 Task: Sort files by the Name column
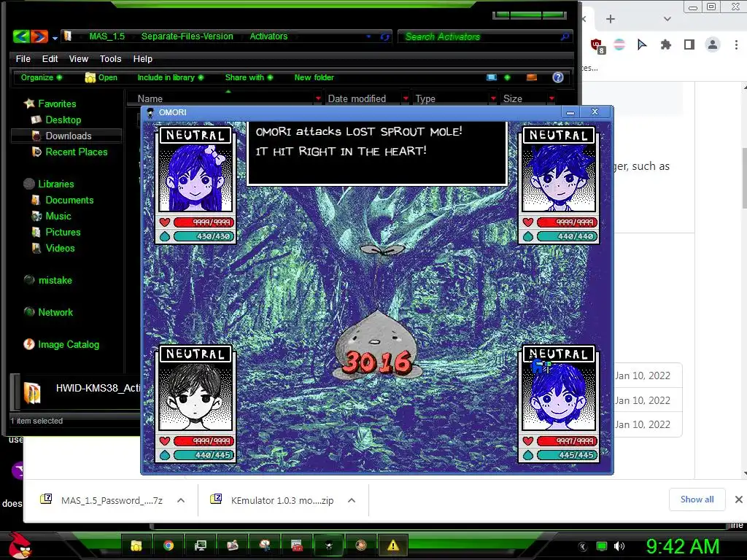(150, 98)
